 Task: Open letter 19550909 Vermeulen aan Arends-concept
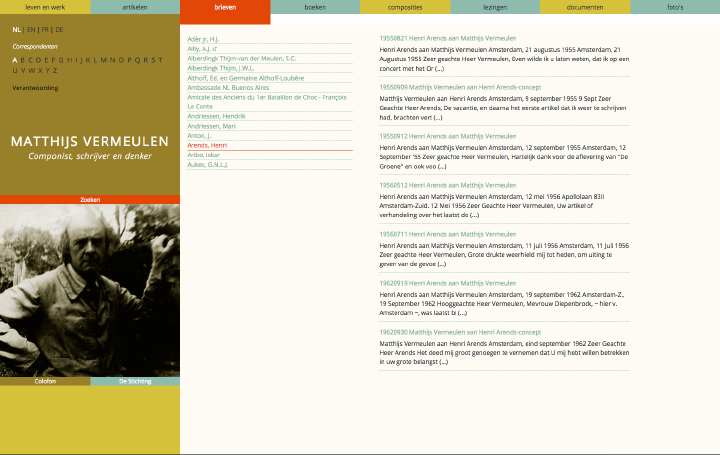(x=460, y=87)
